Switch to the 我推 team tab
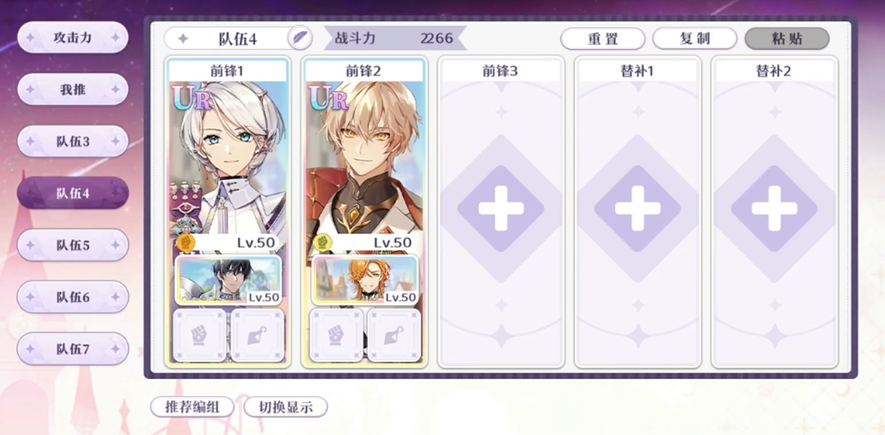The height and width of the screenshot is (435, 885). tap(73, 90)
